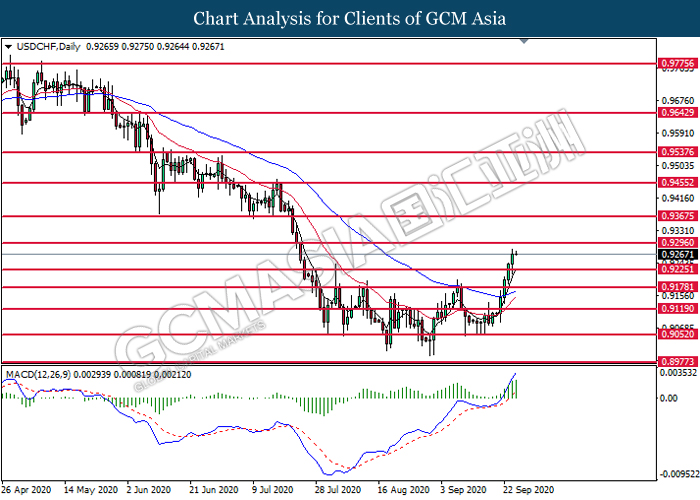The image size is (700, 500).
Task: Select the 0.92251 price level label
Action: point(678,269)
